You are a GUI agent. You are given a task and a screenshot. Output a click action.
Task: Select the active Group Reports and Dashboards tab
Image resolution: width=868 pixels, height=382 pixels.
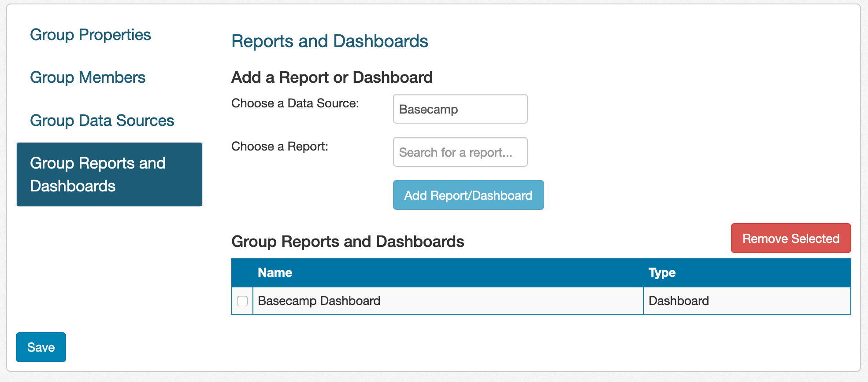tap(109, 174)
